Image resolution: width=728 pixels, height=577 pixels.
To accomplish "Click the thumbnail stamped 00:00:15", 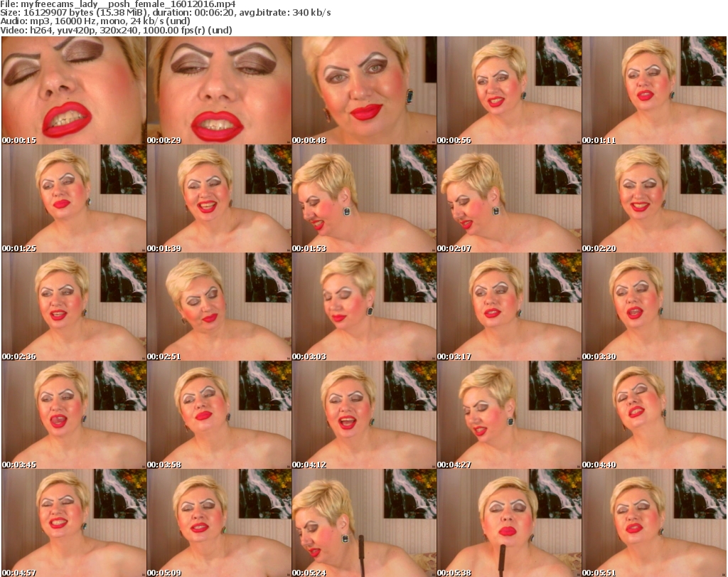I will click(74, 90).
